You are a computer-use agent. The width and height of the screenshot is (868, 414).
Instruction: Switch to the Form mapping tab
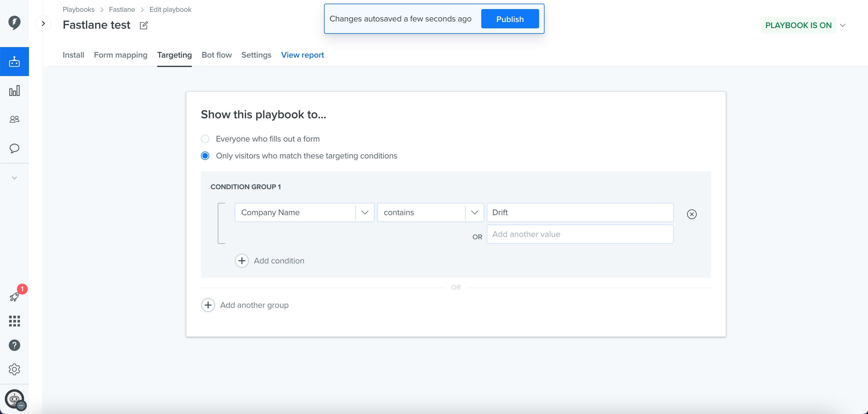121,55
